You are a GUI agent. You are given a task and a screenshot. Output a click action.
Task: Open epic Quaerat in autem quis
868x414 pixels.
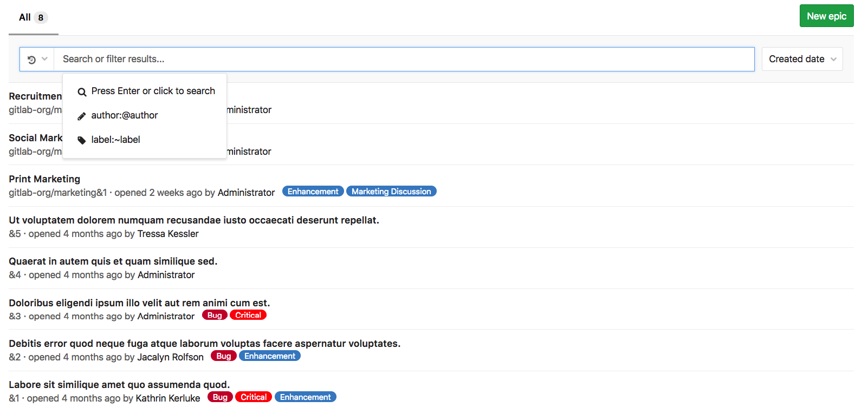[113, 261]
